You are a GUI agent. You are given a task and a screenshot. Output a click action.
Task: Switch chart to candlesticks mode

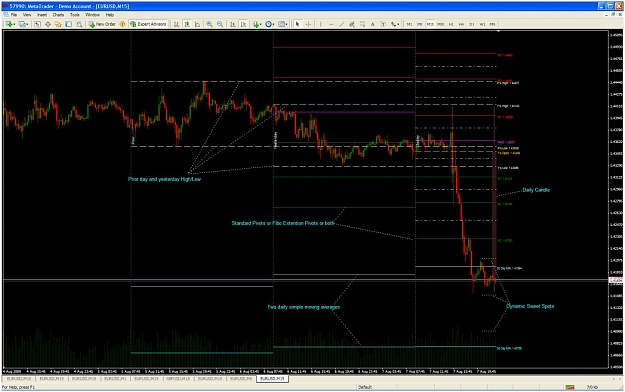click(187, 24)
